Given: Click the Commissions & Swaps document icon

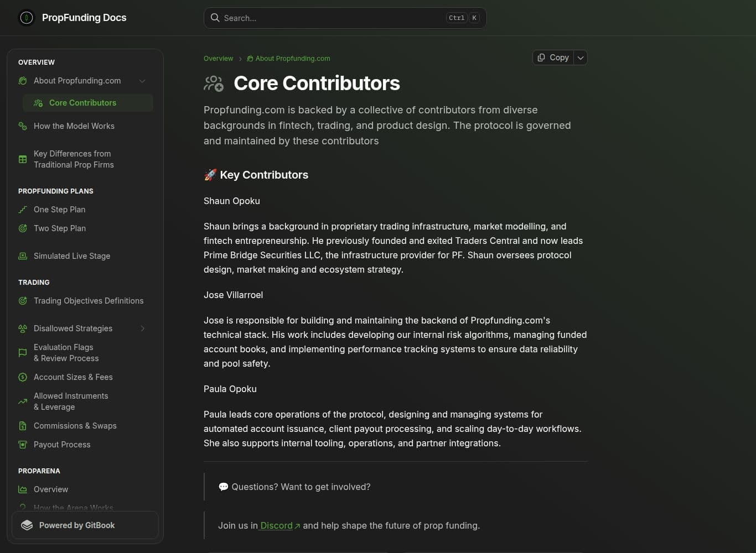Looking at the screenshot, I should (23, 426).
